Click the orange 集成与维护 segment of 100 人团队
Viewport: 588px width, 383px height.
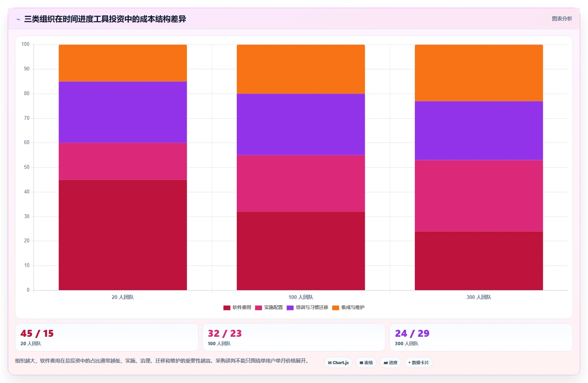pos(301,69)
